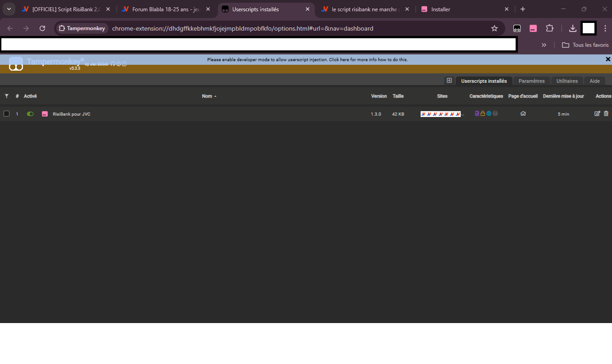Expand hidden bookmarks with double chevron
Screen dimensions: 612x364
(544, 45)
